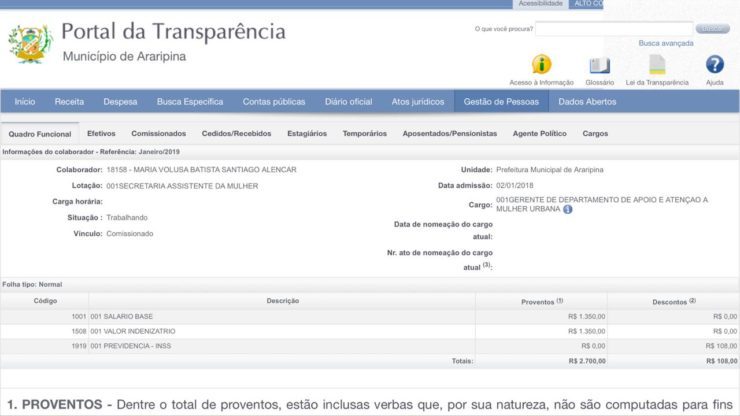Switch to the Agente Político tab
Image resolution: width=740 pixels, height=416 pixels.
point(539,134)
